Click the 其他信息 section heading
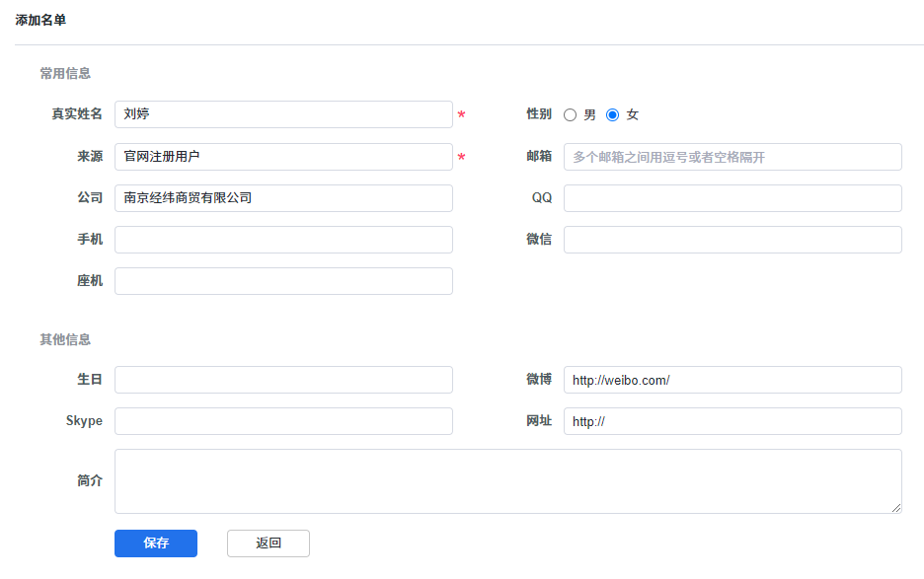Screen dimensions: 924x579 tap(65, 339)
